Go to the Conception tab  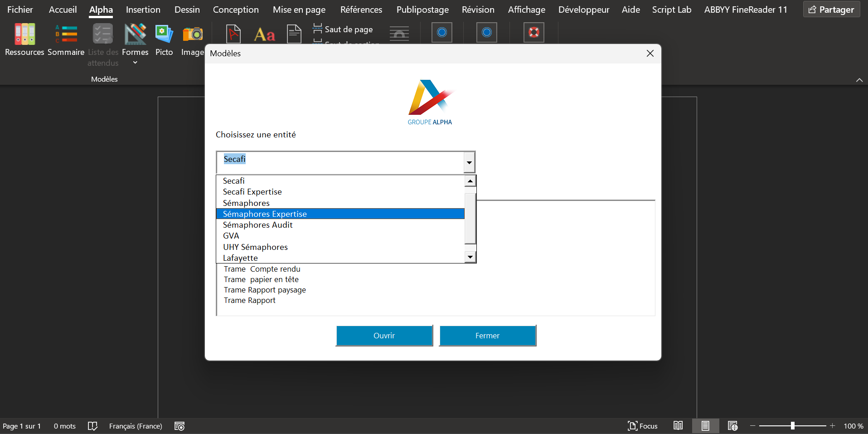click(x=236, y=10)
